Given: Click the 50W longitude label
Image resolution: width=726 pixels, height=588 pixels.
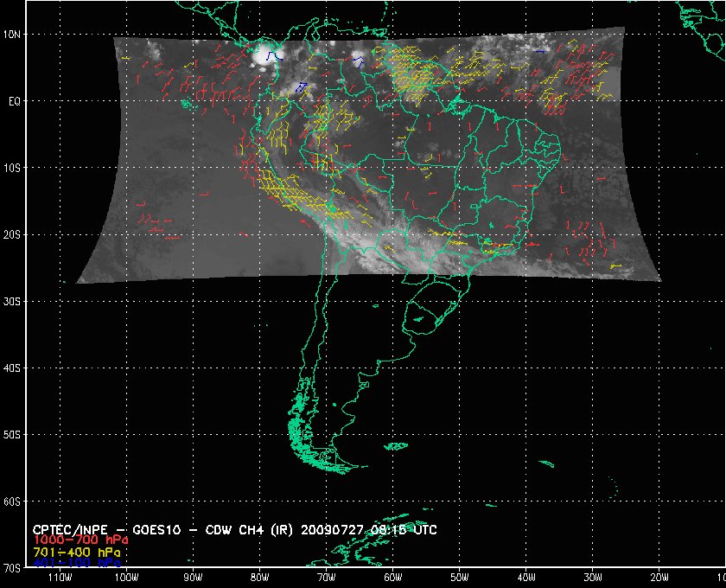Looking at the screenshot, I should 460,578.
